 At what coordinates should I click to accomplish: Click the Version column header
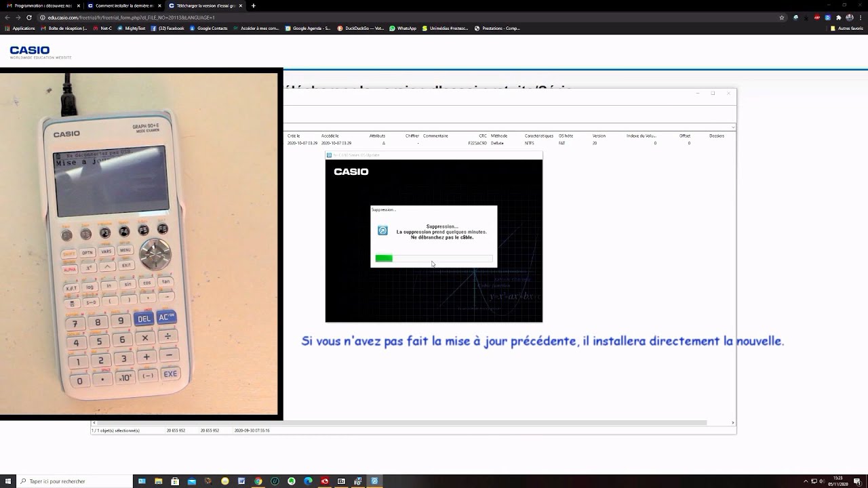point(599,136)
